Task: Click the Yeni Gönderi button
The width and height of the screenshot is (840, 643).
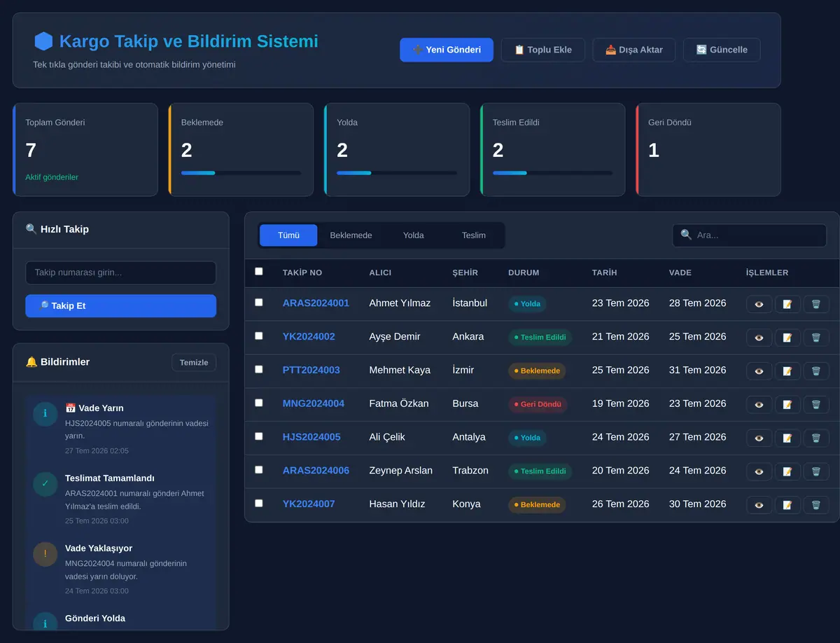Action: click(x=447, y=50)
